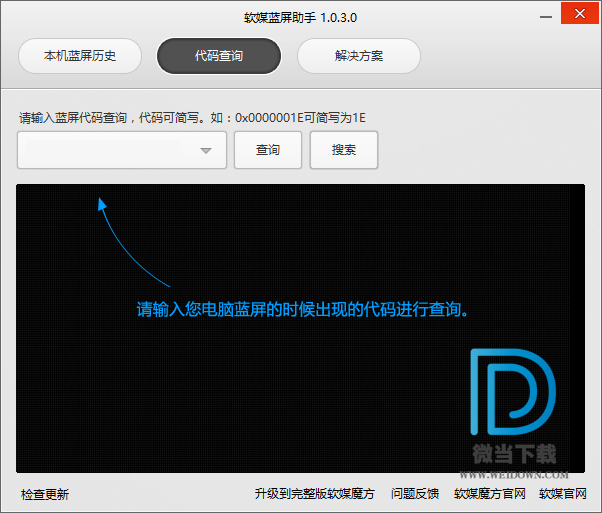Click the 查询 button

point(268,150)
